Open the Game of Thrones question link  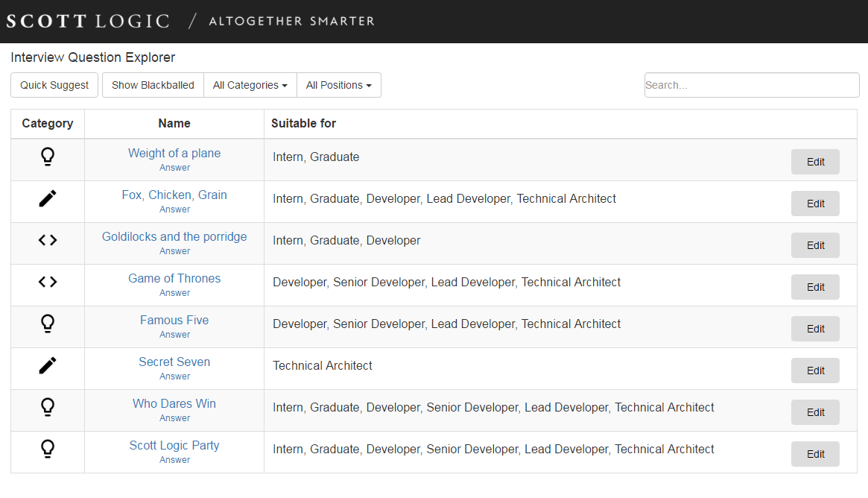174,278
